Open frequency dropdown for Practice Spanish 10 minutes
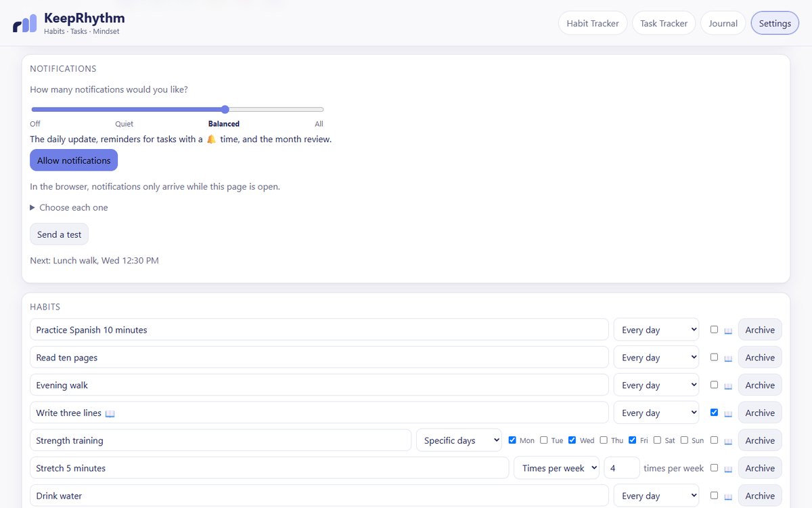812x508 pixels. coord(656,330)
